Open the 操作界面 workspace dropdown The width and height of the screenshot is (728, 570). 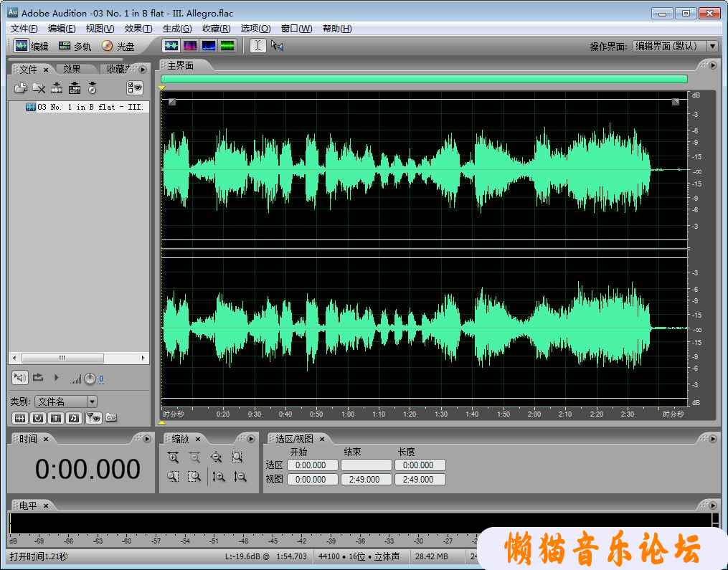(x=675, y=46)
